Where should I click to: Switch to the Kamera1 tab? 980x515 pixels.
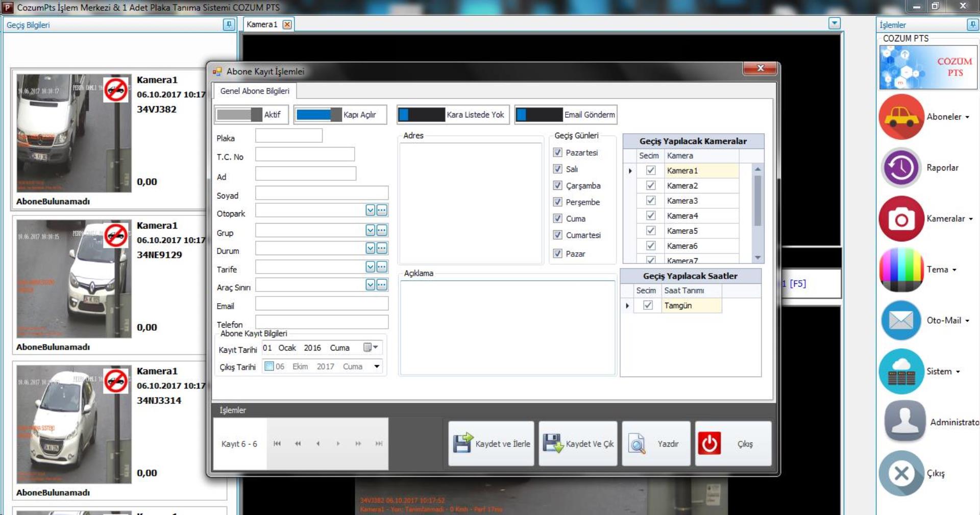pos(262,24)
